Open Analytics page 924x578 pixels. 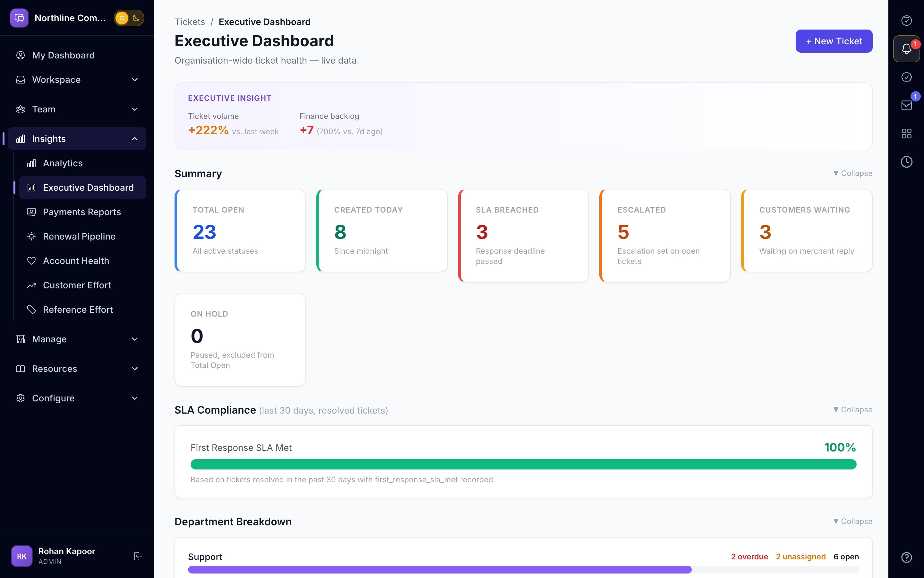[x=82, y=163]
